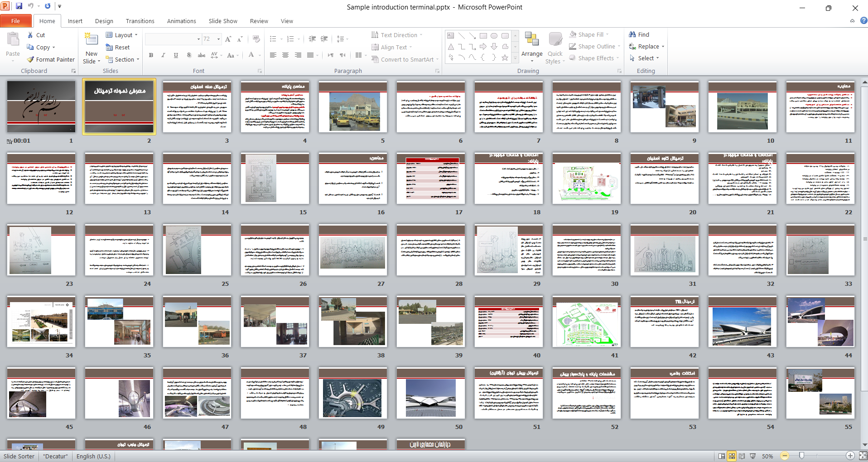Click the PowerPoint Help question mark icon
The width and height of the screenshot is (868, 462).
(x=863, y=20)
